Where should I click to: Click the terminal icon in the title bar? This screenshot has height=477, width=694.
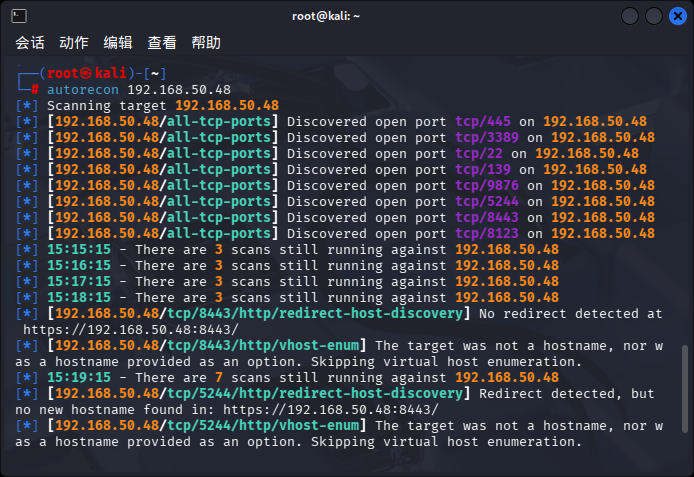tap(19, 16)
